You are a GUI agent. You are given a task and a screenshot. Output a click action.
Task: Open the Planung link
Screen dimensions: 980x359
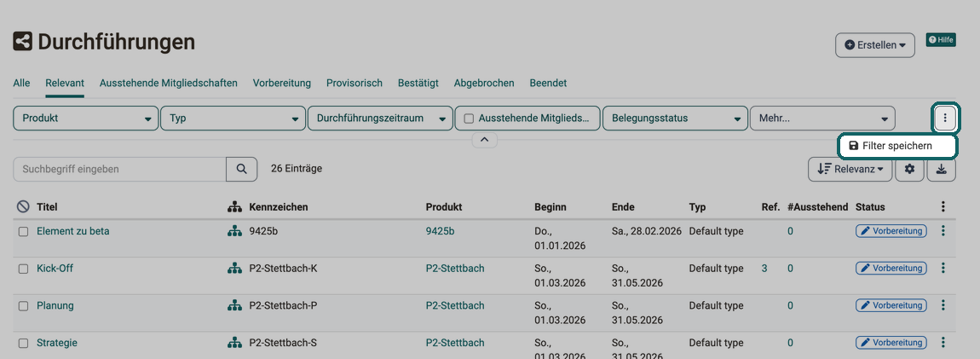(x=55, y=305)
